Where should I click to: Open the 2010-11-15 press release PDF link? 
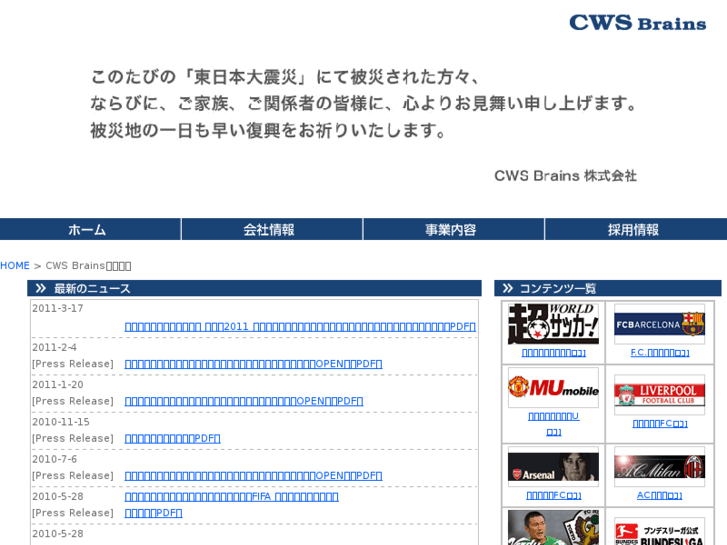pyautogui.click(x=172, y=438)
